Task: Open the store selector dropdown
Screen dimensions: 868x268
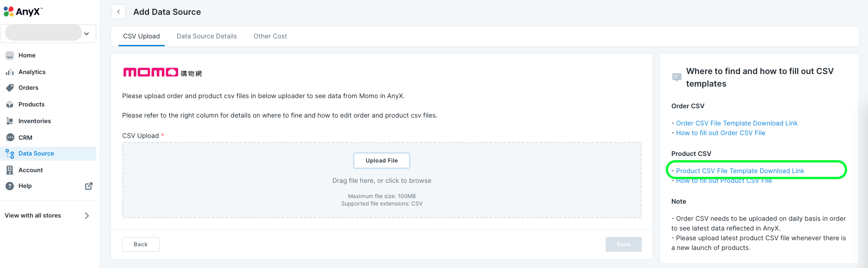Action: pyautogui.click(x=87, y=34)
